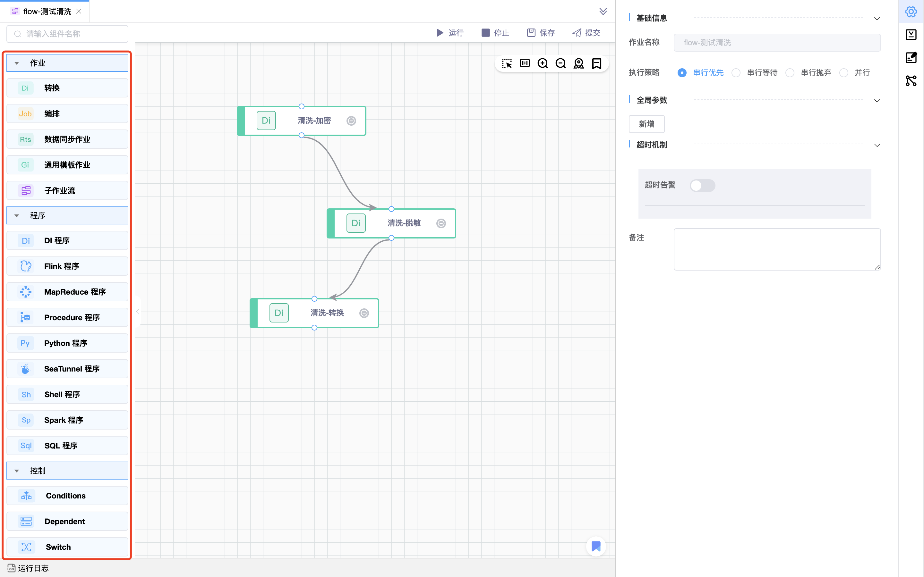Viewport: 924px width, 577px height.
Task: Collapse the 全局参数 section chevron
Action: click(877, 101)
